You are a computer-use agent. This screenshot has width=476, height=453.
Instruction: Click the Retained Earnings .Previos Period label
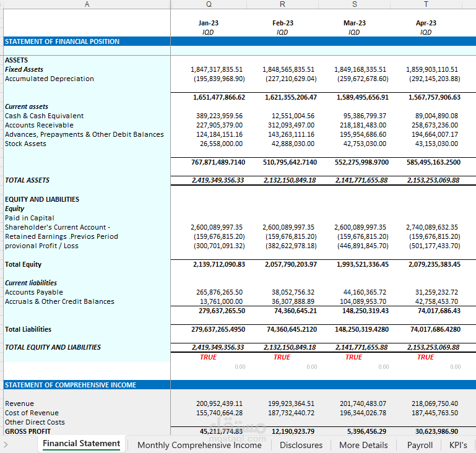coord(61,236)
